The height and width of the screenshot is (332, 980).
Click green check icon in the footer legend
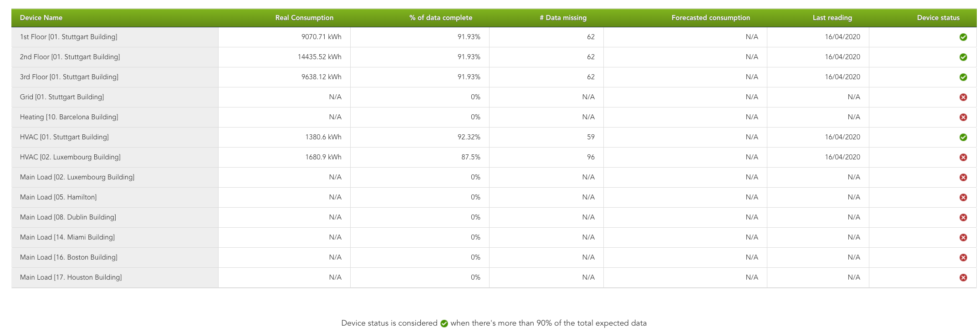coord(444,323)
